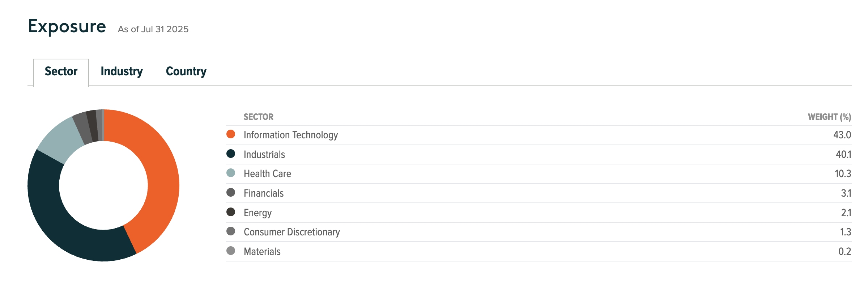Switch to the Industry tab

point(122,72)
